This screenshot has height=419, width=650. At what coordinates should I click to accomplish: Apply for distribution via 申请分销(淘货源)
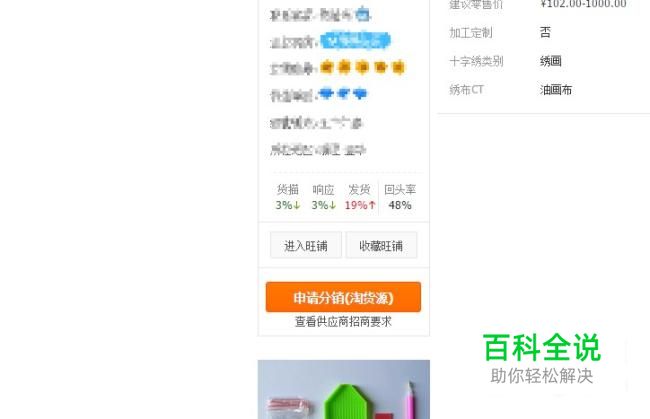(343, 297)
